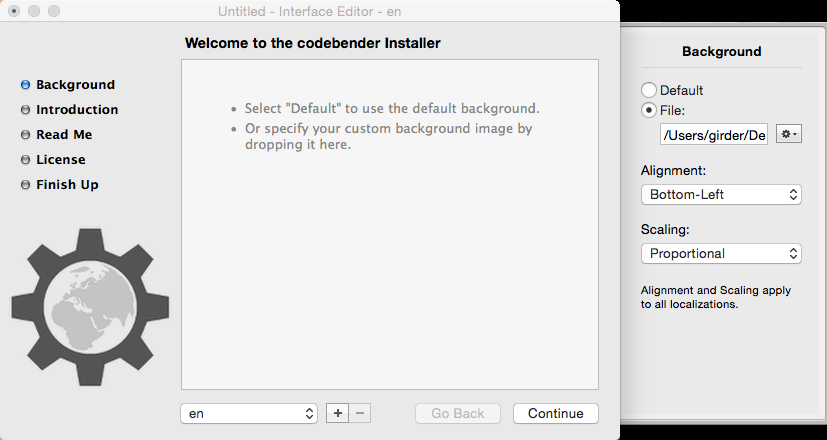
Task: Click the License step bullet icon
Action: [25, 159]
